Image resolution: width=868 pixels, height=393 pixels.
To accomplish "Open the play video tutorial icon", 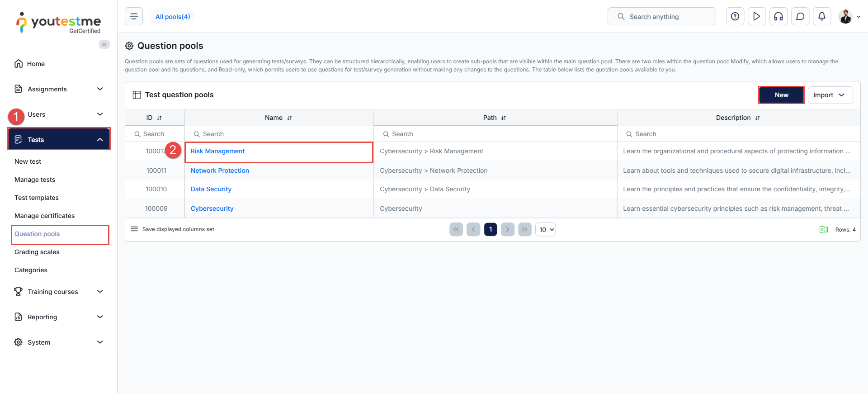I will click(757, 17).
